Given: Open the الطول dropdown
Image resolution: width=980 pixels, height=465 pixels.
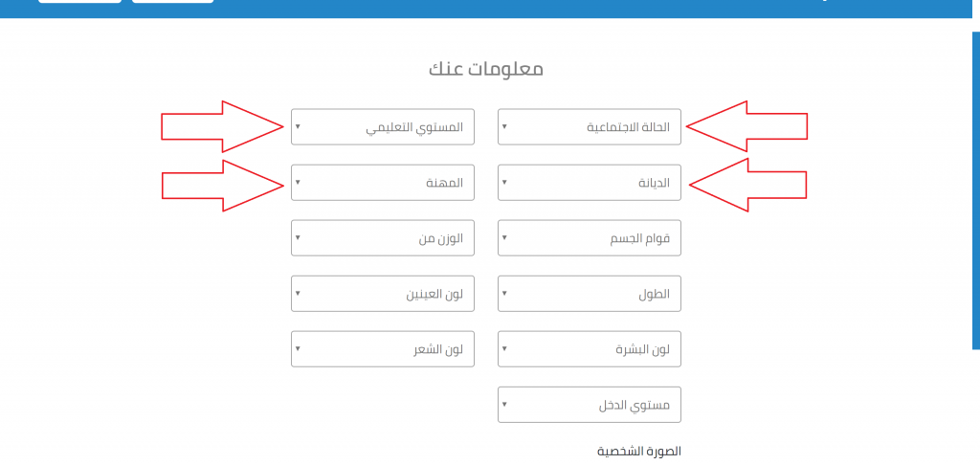Looking at the screenshot, I should [x=590, y=293].
